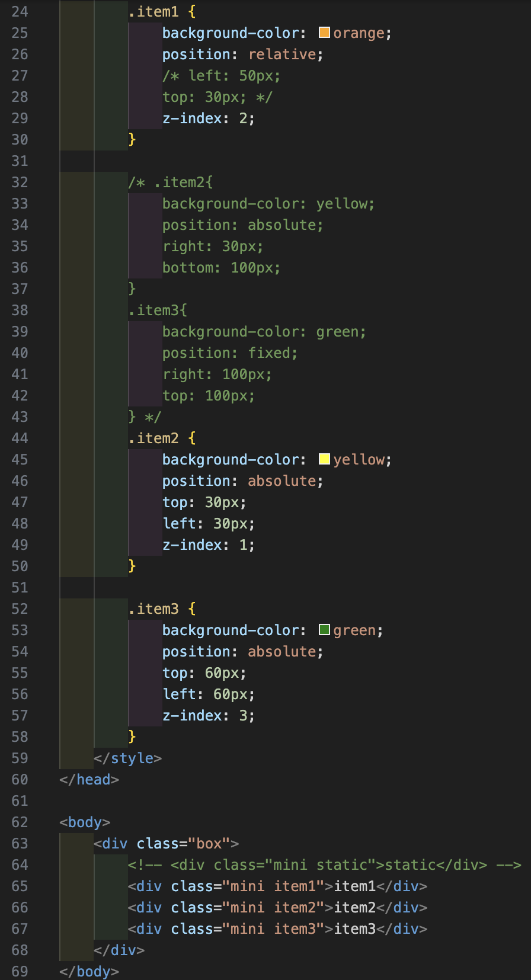This screenshot has height=980, width=531.
Task: Click 'position: absolute;' on line 46
Action: [x=243, y=481]
